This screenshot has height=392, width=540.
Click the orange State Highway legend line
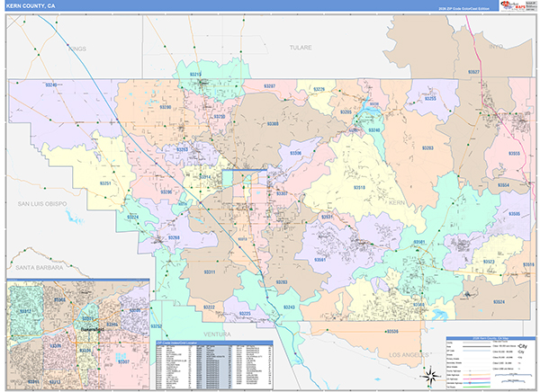(477, 374)
